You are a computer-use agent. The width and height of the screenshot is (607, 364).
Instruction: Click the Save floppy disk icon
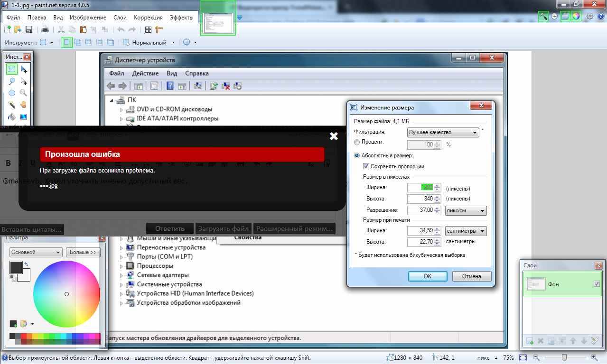pos(29,29)
